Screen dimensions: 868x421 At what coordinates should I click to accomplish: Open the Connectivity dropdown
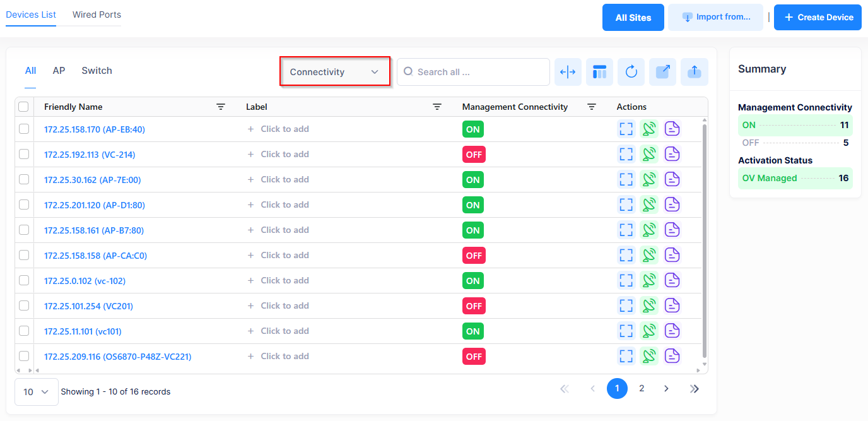click(335, 72)
